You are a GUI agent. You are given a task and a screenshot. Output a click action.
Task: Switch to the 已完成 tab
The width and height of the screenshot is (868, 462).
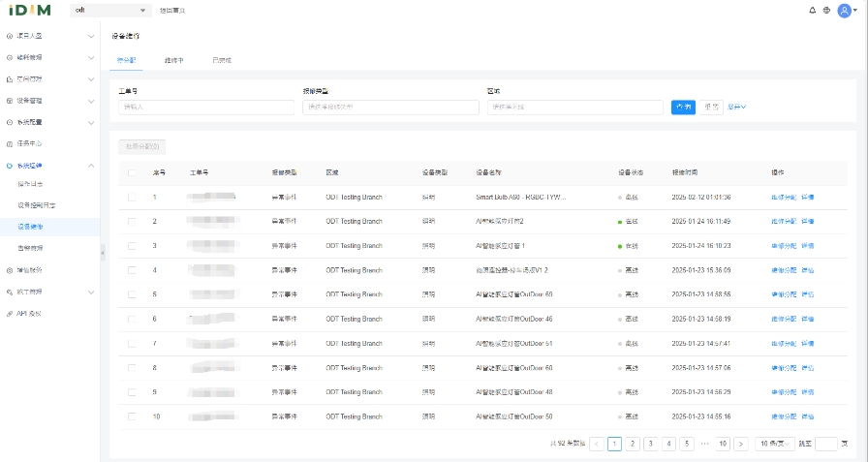point(222,60)
